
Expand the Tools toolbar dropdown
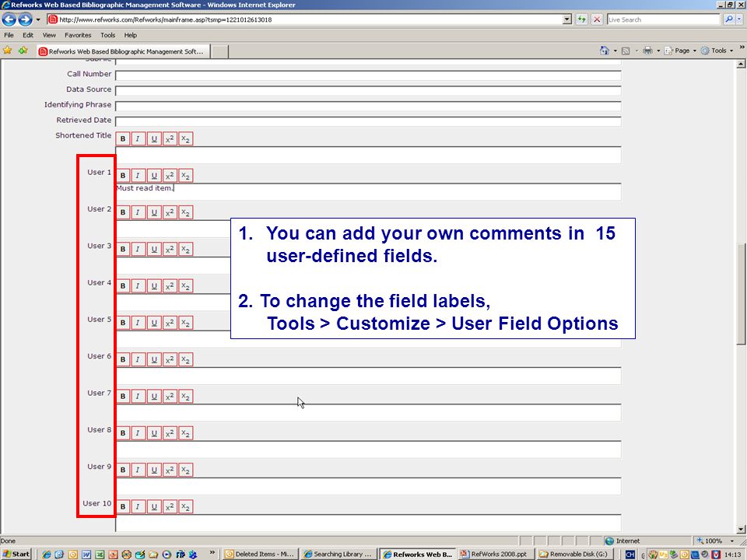click(717, 51)
